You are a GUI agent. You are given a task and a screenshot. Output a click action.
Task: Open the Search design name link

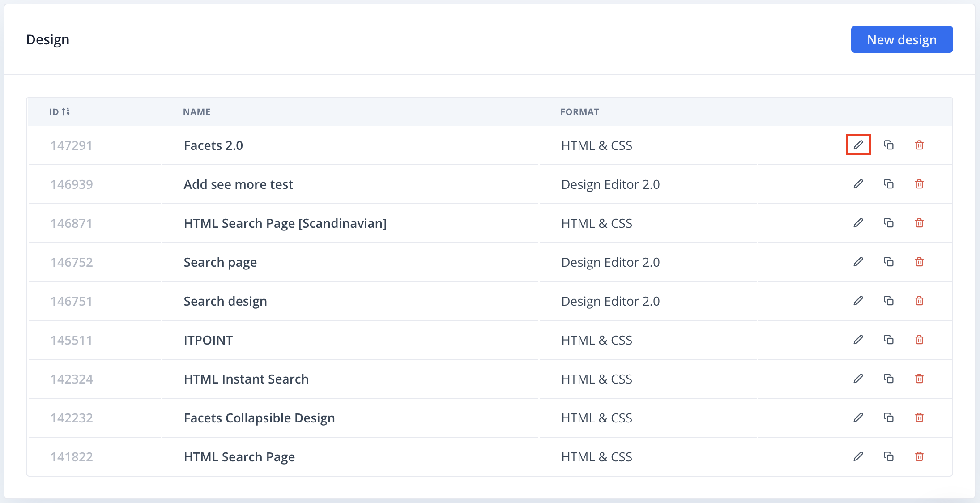pos(225,301)
